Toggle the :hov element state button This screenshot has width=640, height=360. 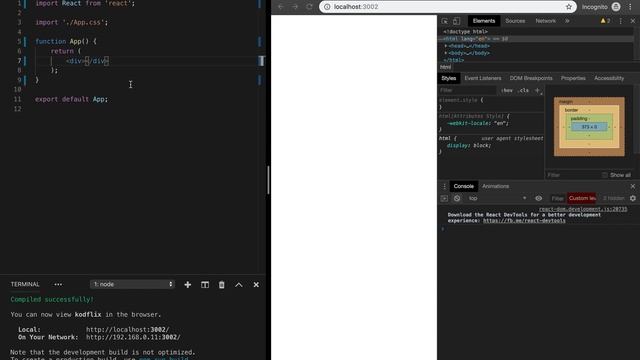[x=507, y=90]
